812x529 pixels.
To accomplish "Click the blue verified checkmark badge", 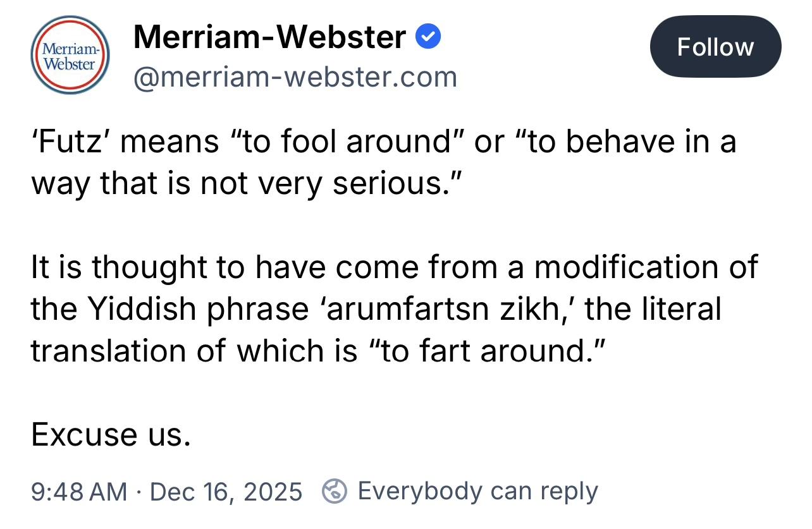I will [x=428, y=38].
